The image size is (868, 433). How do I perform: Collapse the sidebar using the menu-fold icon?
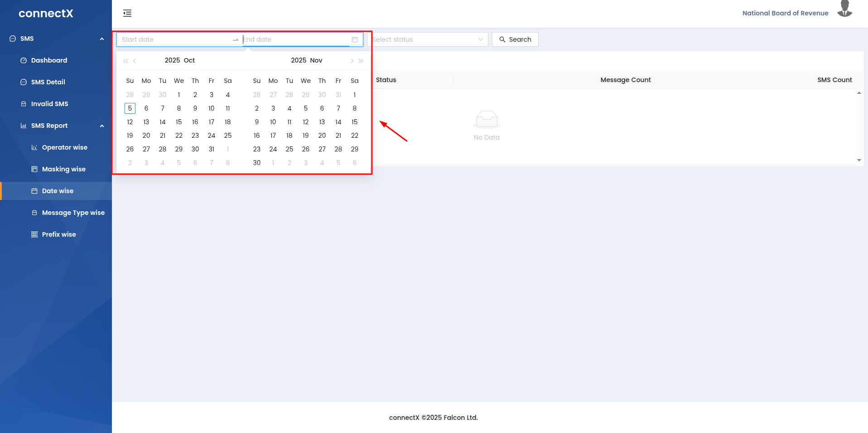click(x=127, y=13)
